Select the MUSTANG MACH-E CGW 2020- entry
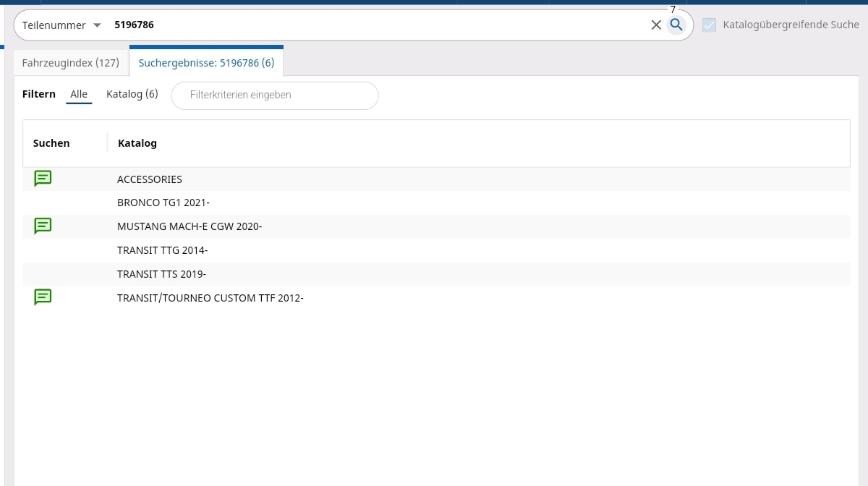 click(189, 227)
